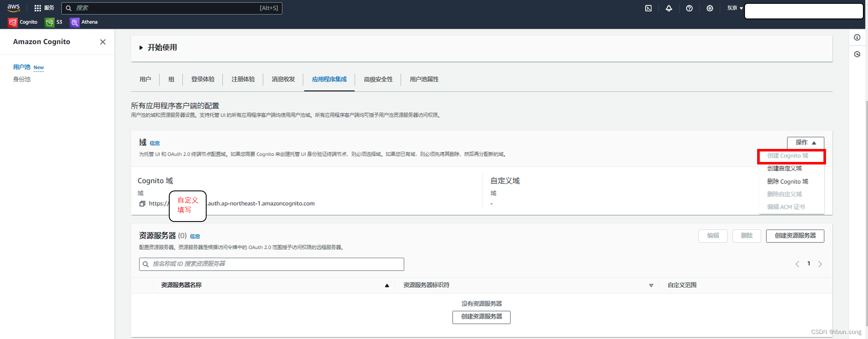Open the info panel icon on the right edge
The image size is (868, 339).
tap(857, 37)
